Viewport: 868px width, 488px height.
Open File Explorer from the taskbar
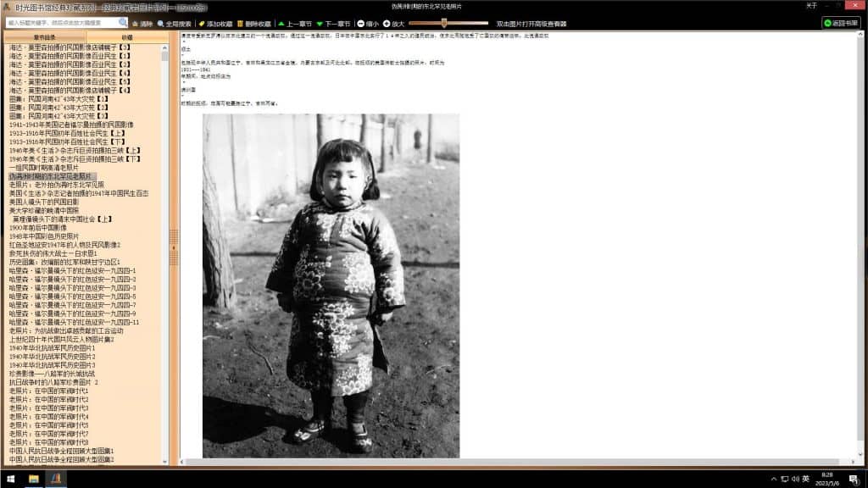(33, 480)
